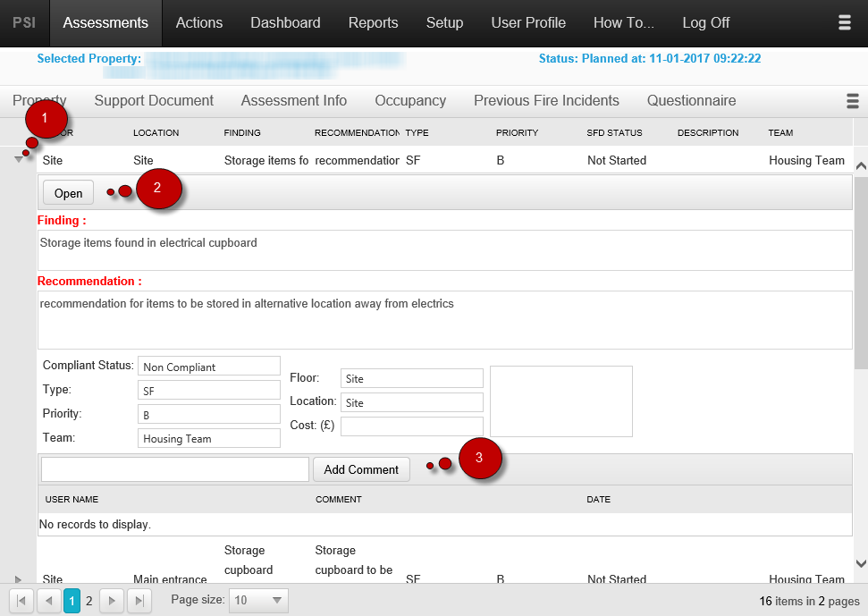The image size is (868, 616).
Task: Click the Status Planned at text
Action: click(650, 59)
